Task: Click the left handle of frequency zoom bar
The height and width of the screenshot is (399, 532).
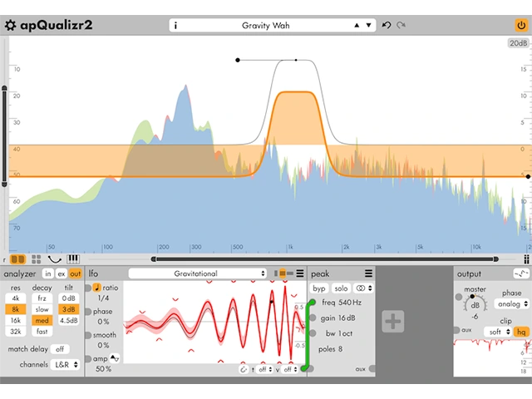Action: click(153, 259)
